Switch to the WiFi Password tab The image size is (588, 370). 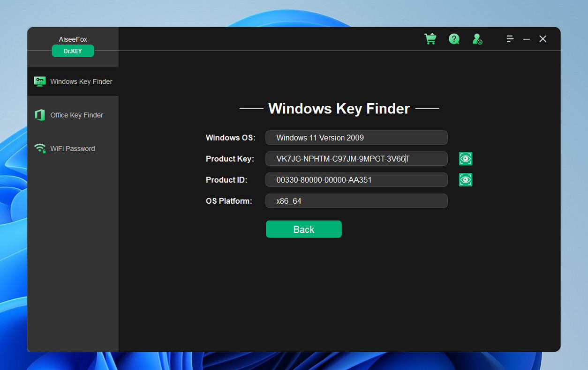pyautogui.click(x=73, y=148)
